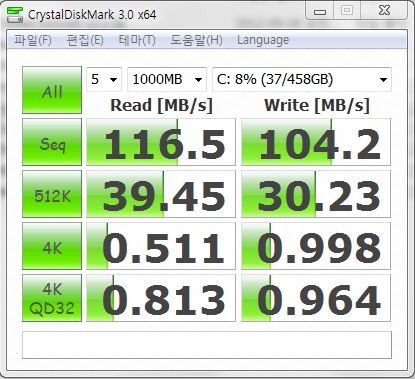Click the CrystalDiskMark app icon in title bar
This screenshot has width=415, height=379.
(x=15, y=15)
